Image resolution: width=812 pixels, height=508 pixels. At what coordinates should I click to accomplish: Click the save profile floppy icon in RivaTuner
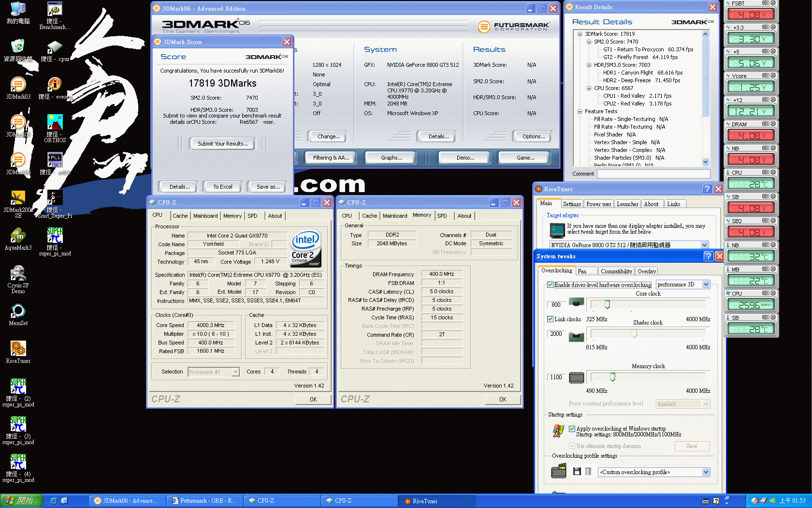point(577,471)
